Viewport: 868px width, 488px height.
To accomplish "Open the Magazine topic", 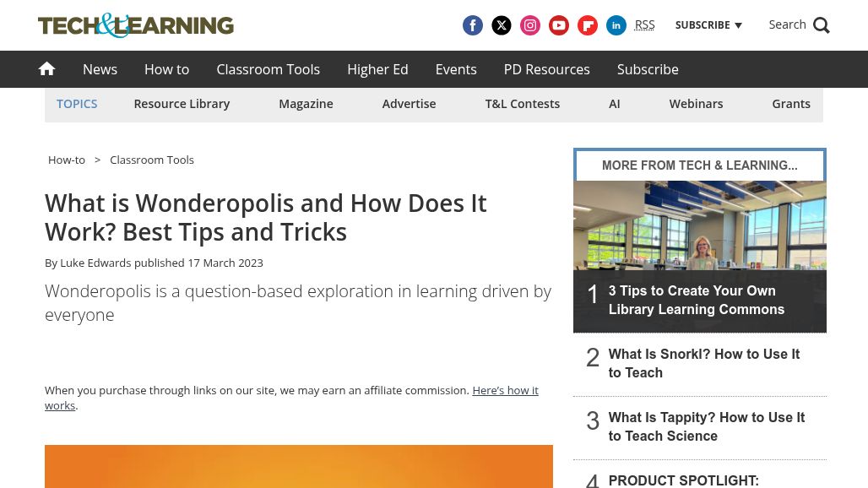I will click(306, 104).
